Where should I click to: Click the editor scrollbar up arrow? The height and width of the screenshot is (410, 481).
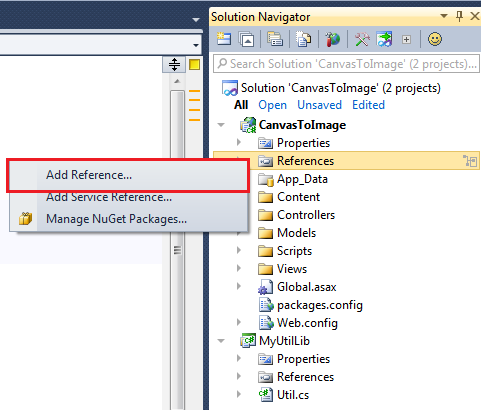pos(177,81)
